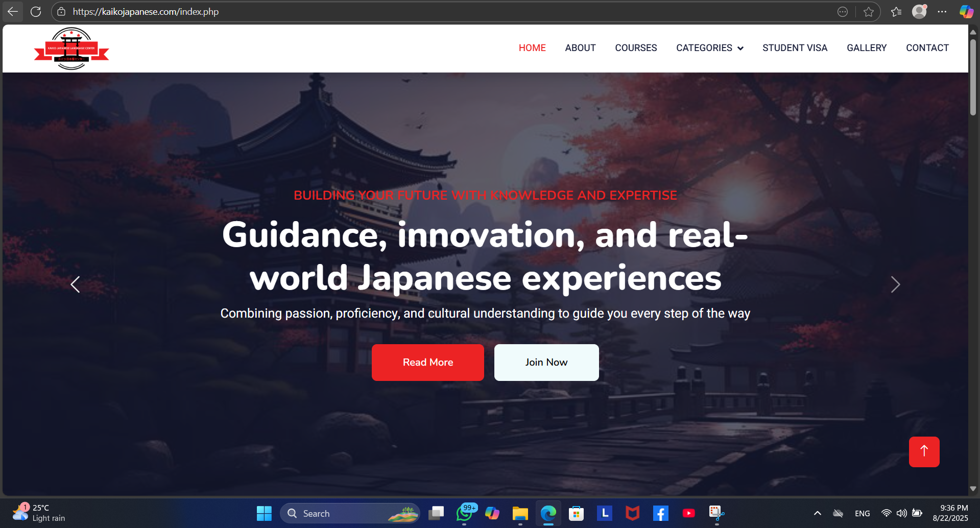The height and width of the screenshot is (528, 980).
Task: Click the red scroll-to-top arrow button
Action: pos(924,451)
